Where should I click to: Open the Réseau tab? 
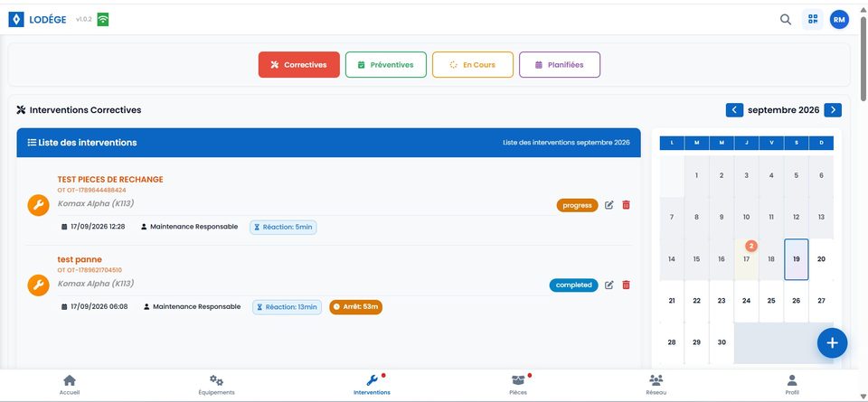[656, 385]
